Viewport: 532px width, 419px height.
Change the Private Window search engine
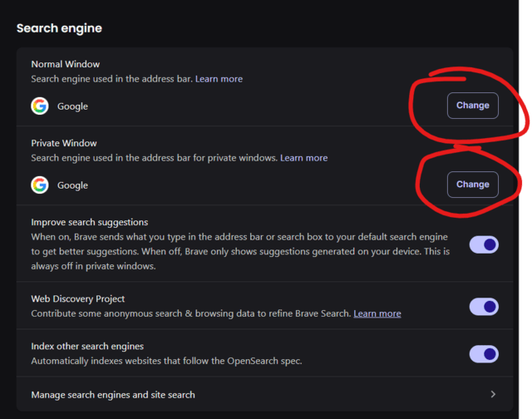473,185
